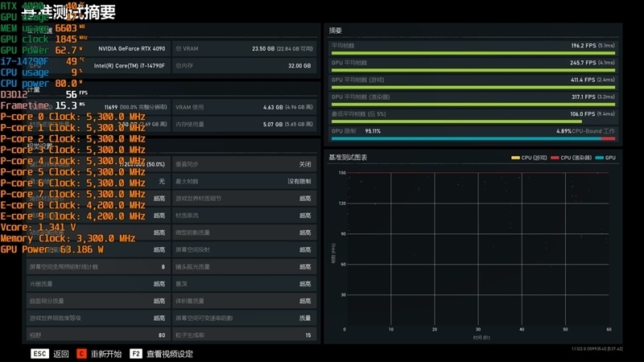644x362 pixels.
Task: Select 返回 to go back
Action: click(61, 354)
